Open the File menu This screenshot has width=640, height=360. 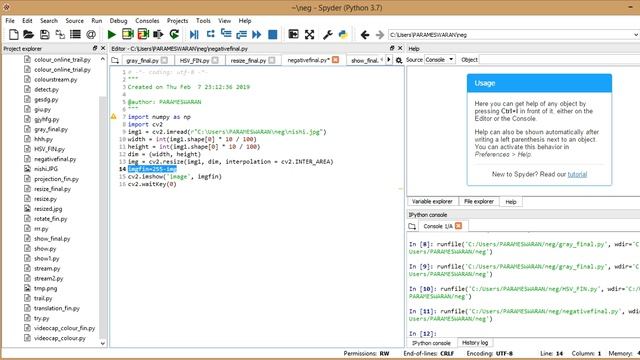tap(10, 20)
